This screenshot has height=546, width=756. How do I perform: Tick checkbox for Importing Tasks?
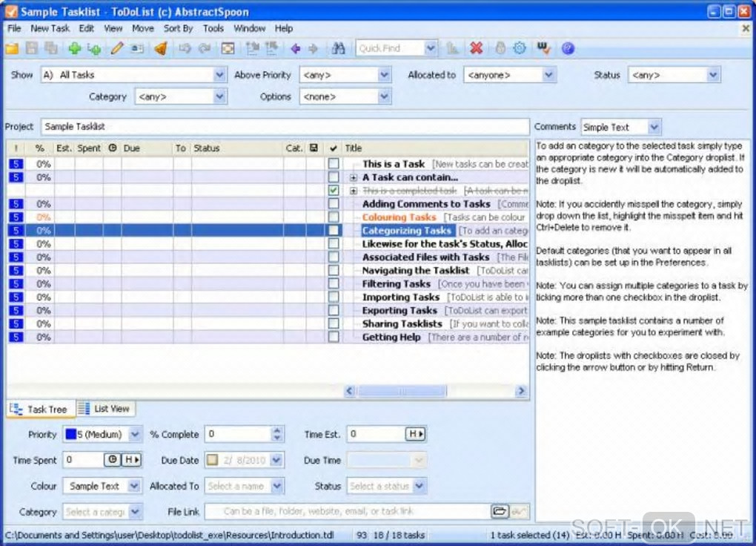point(334,297)
